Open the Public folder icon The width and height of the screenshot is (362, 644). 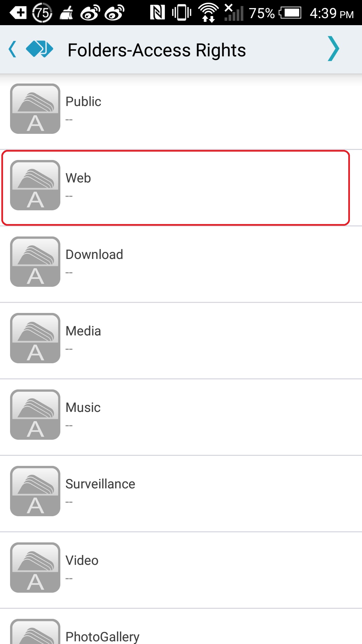pyautogui.click(x=35, y=109)
